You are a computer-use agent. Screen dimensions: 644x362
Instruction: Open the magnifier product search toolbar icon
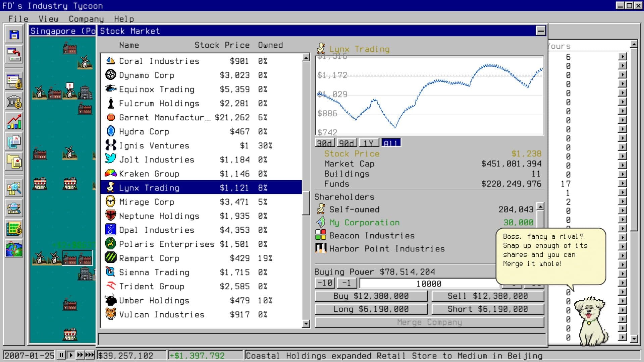tap(14, 188)
